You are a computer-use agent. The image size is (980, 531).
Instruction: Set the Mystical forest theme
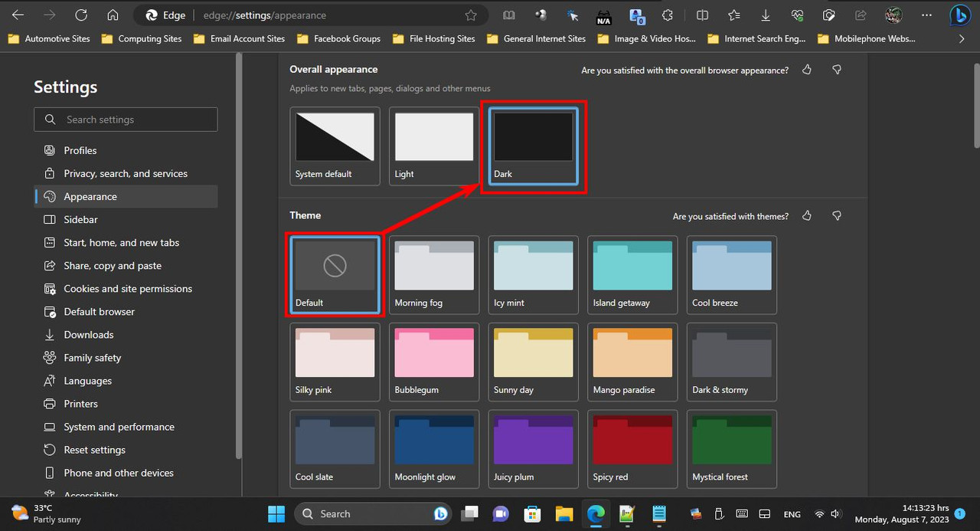point(732,449)
